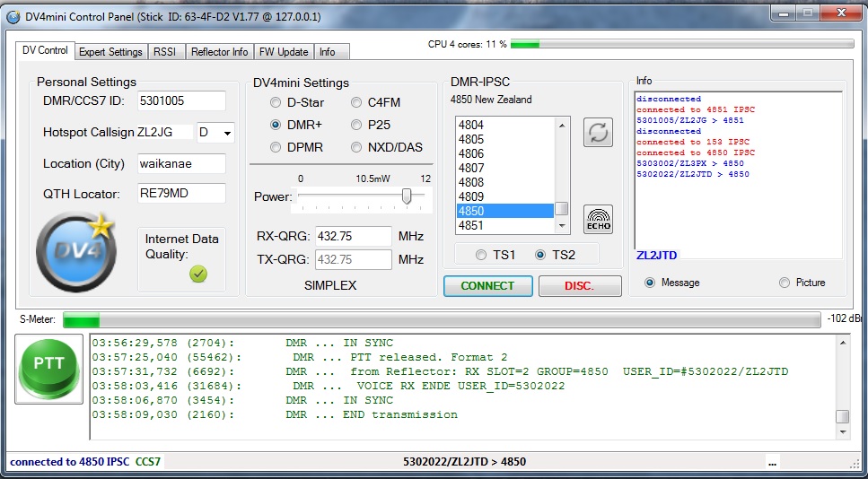Click the SIMPLEX mode label
The width and height of the screenshot is (868, 479).
330,285
